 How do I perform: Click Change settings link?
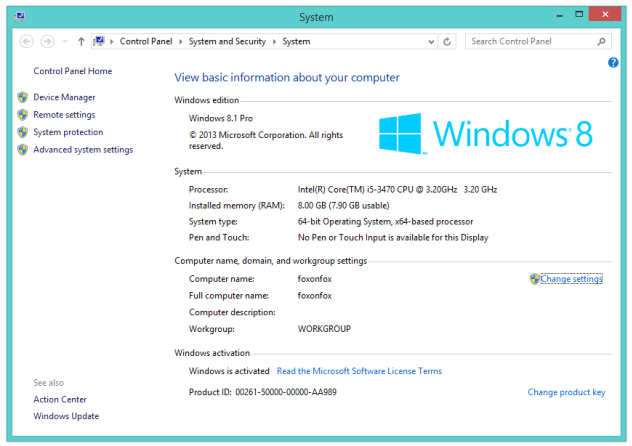coord(572,279)
